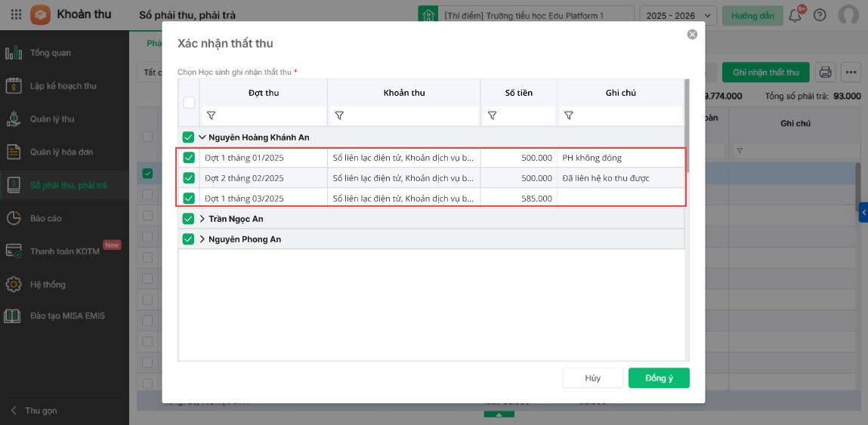Collapse Nguyễn Hoàng Khánh An group
868x425 pixels.
202,137
